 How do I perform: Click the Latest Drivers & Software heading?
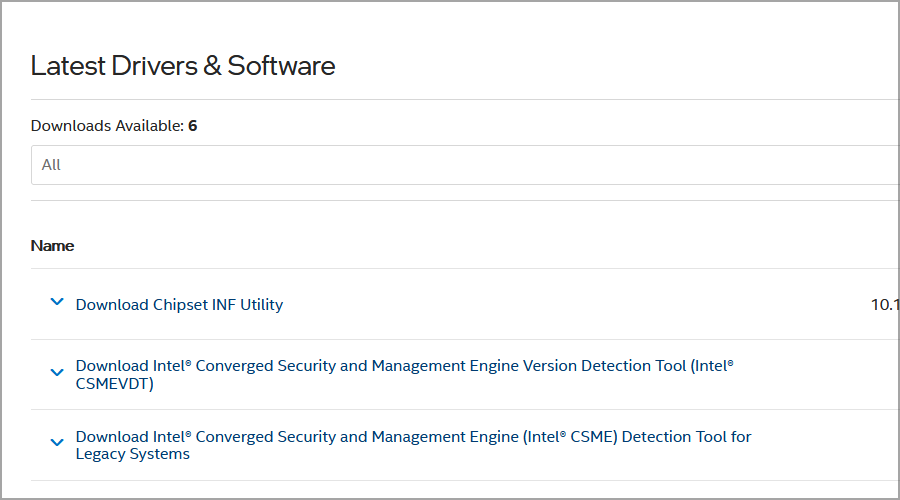point(183,66)
